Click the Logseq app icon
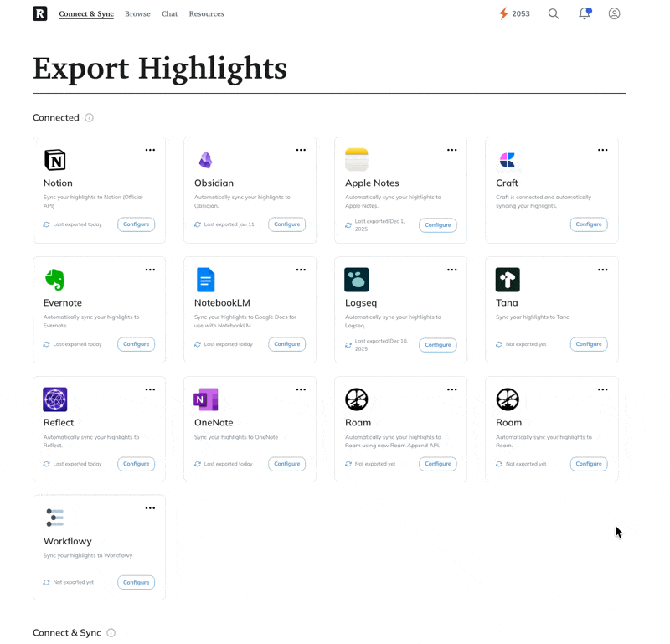The image size is (670, 644). tap(357, 280)
